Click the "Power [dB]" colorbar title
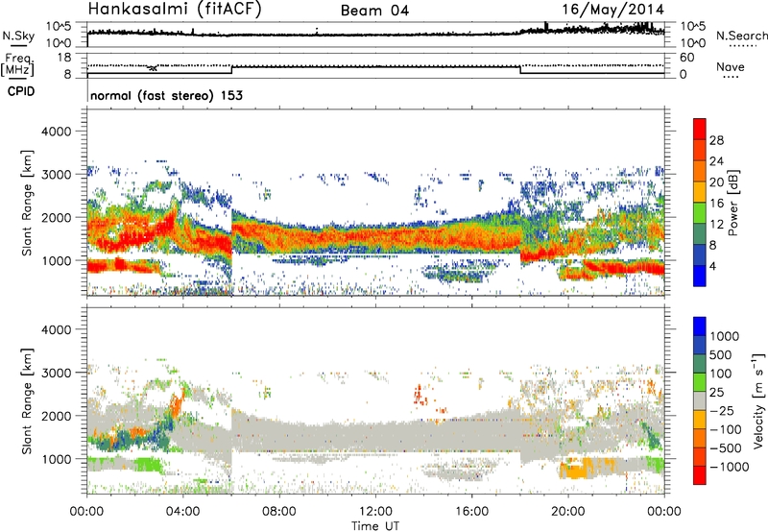 (733, 203)
